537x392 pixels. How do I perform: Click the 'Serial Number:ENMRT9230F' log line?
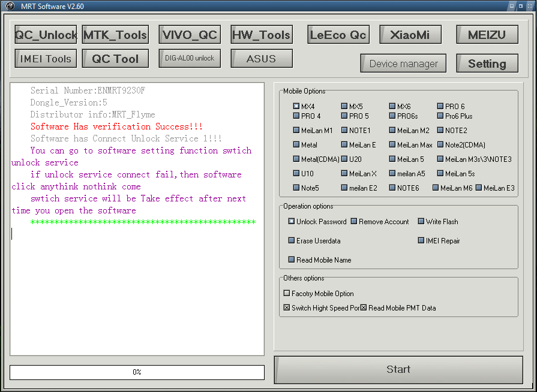[88, 91]
